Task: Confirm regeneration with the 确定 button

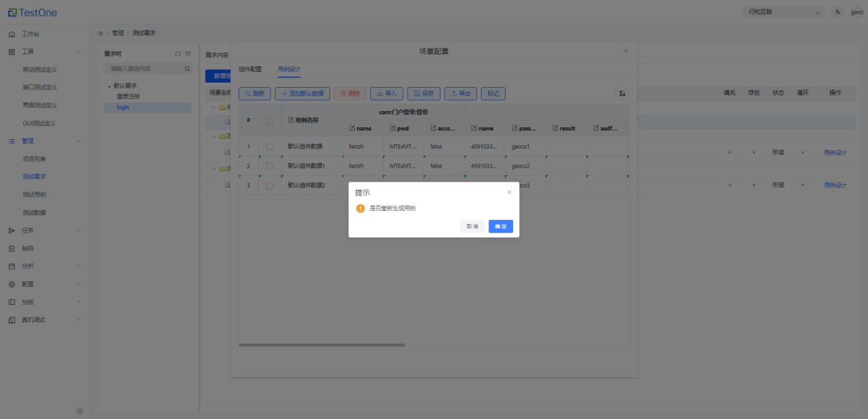Action: [500, 226]
